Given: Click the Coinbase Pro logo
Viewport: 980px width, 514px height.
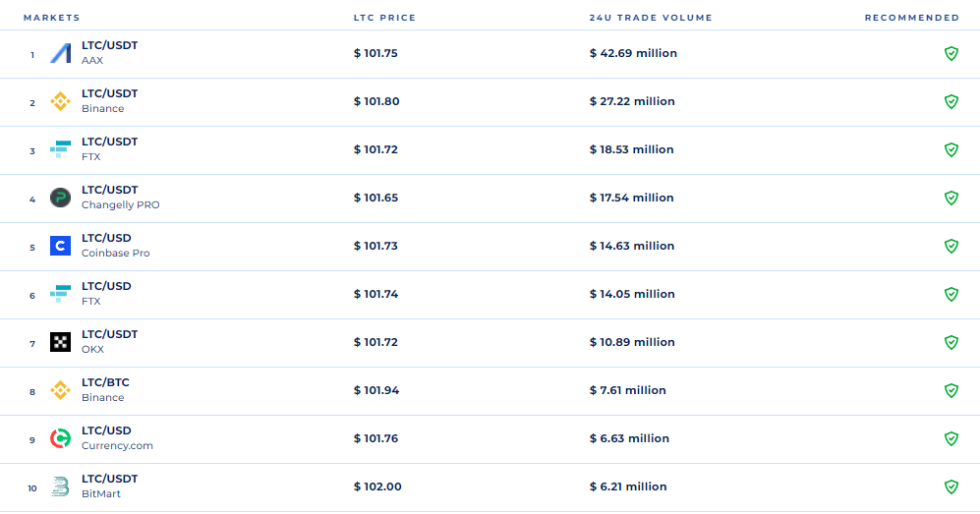Looking at the screenshot, I should click(61, 247).
